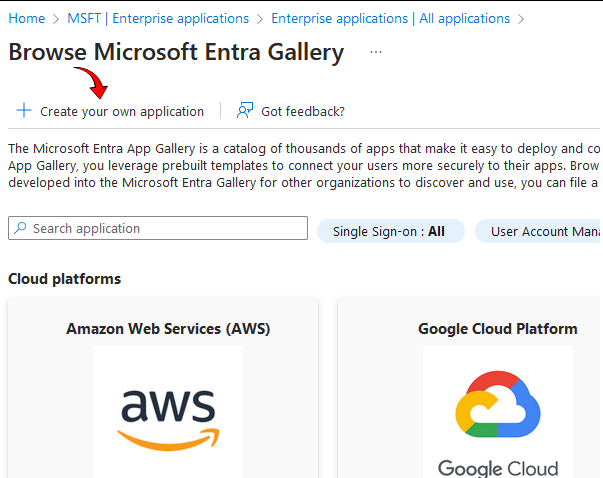Screen dimensions: 603x478
Task: Click the plus icon for creating application
Action: (24, 110)
